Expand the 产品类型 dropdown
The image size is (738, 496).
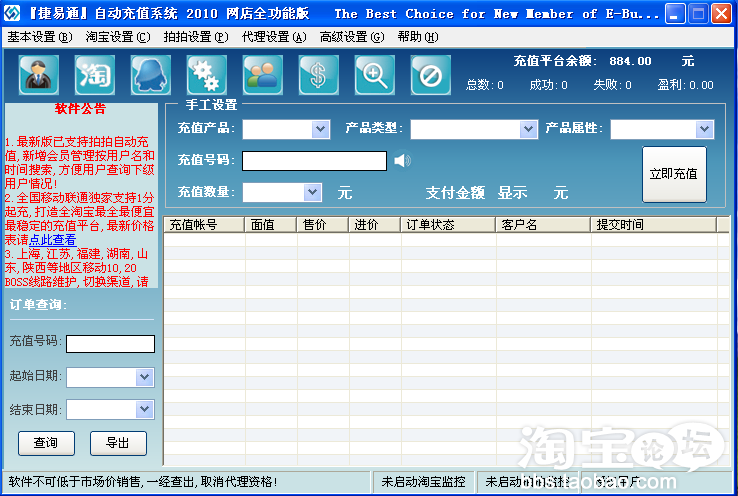coord(528,129)
